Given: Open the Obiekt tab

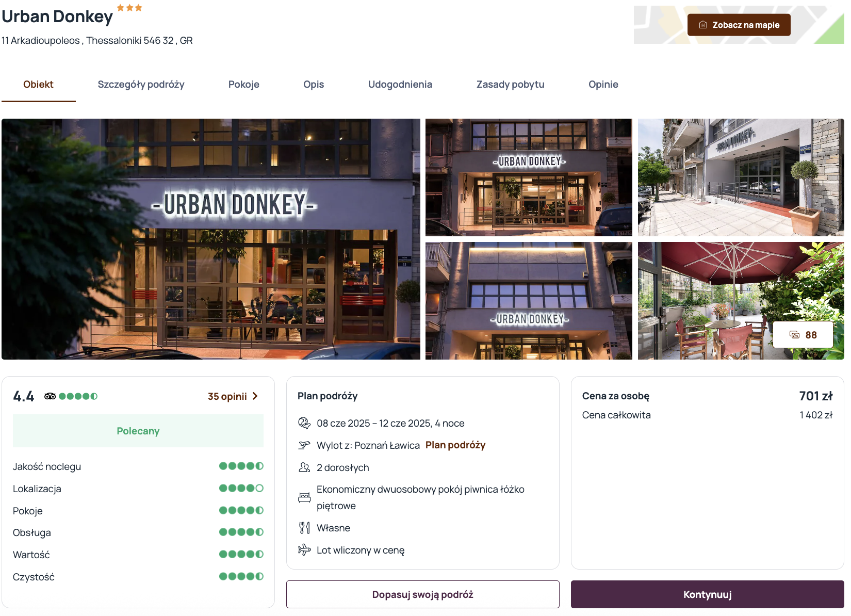Looking at the screenshot, I should coord(38,85).
